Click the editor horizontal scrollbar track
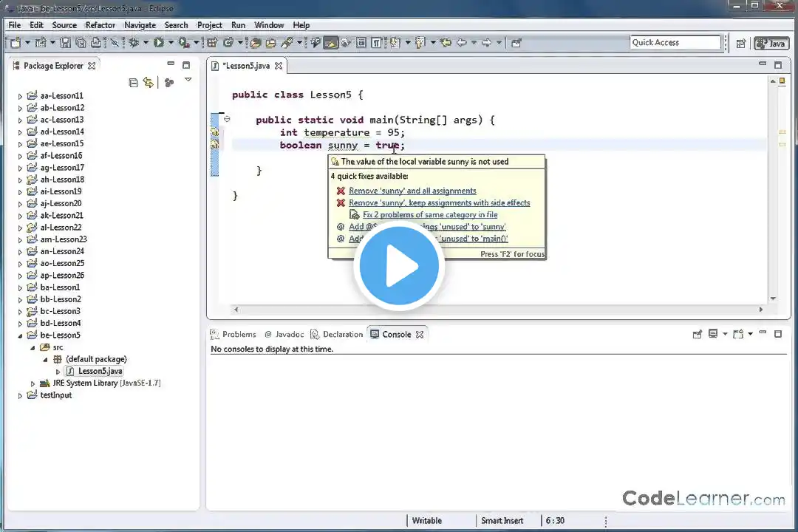This screenshot has height=532, width=798. (x=497, y=310)
